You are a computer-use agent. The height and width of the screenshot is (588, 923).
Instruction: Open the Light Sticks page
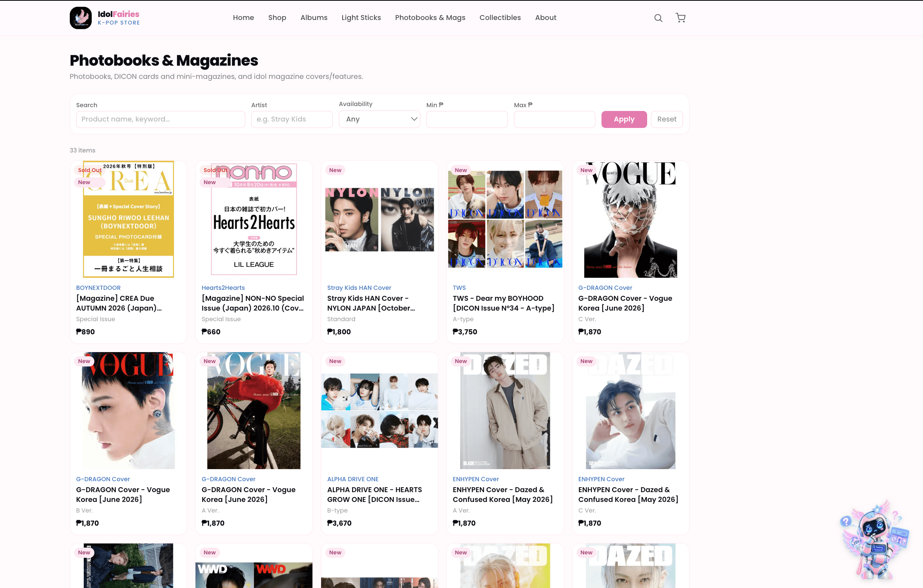(x=361, y=18)
